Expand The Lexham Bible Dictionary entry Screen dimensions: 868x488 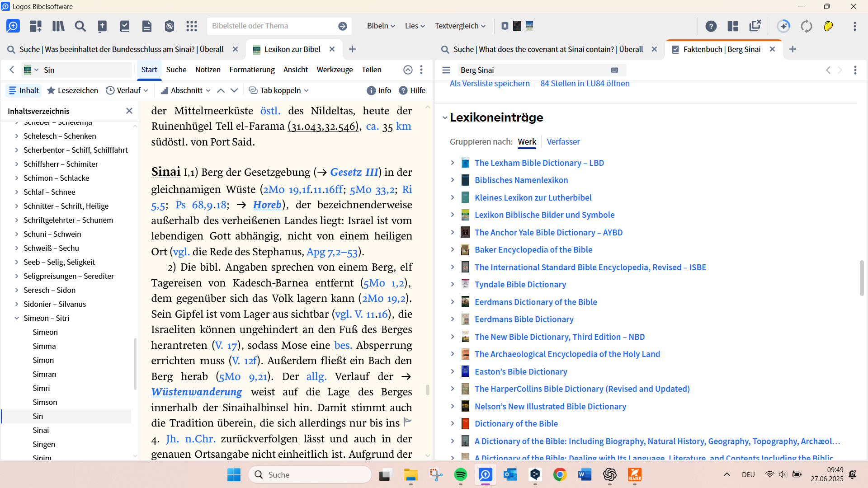tap(453, 163)
